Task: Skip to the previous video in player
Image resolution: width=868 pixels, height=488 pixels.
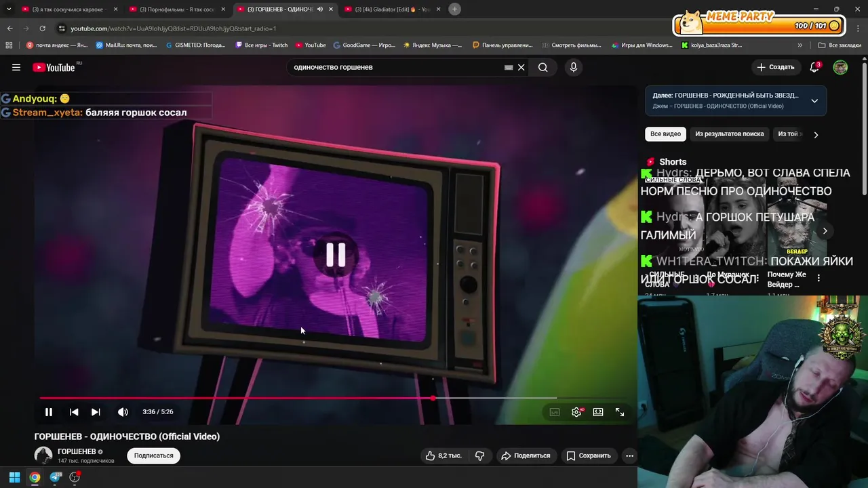Action: tap(74, 411)
